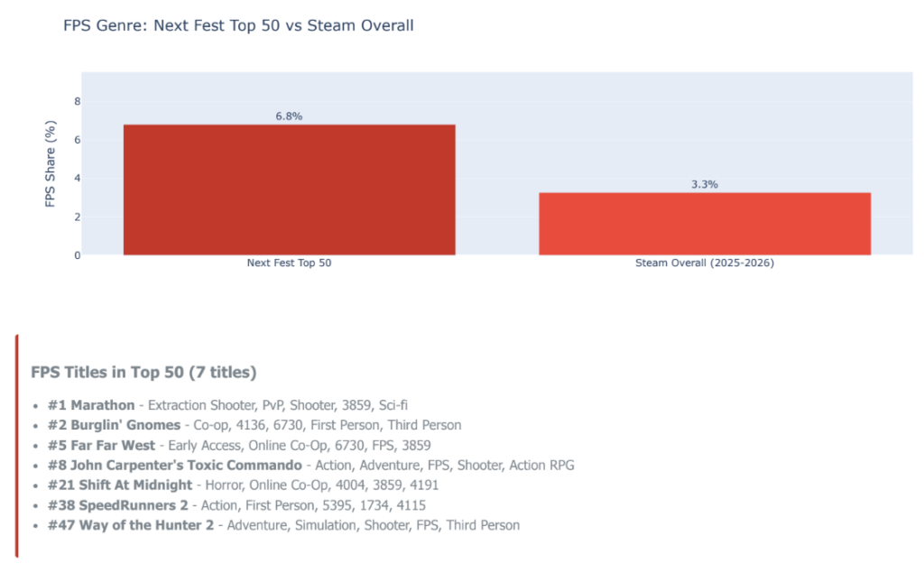Select the 'Next Fest Top 50' axis label
This screenshot has height=564, width=924.
(x=289, y=264)
